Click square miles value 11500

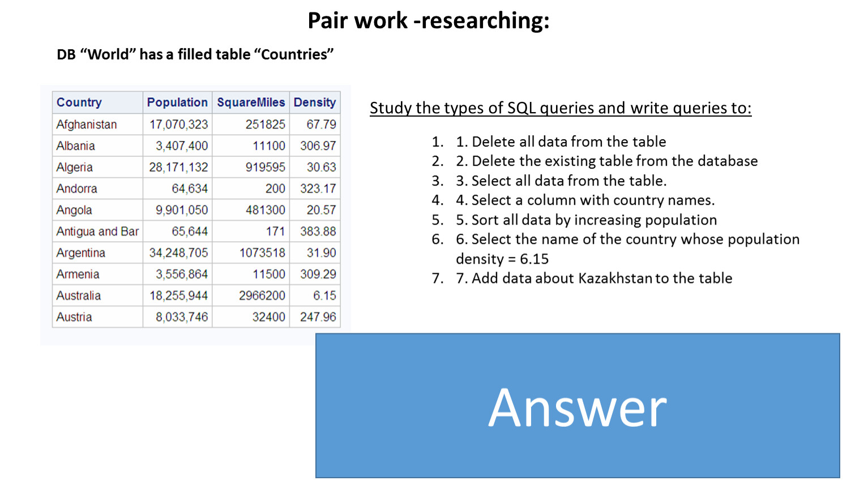click(x=269, y=274)
